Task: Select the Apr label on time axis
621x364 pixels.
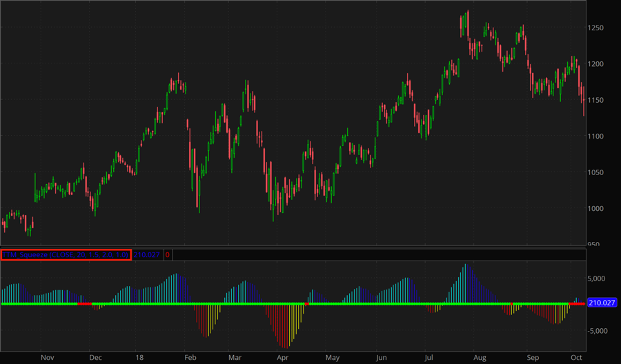Action: click(x=282, y=358)
